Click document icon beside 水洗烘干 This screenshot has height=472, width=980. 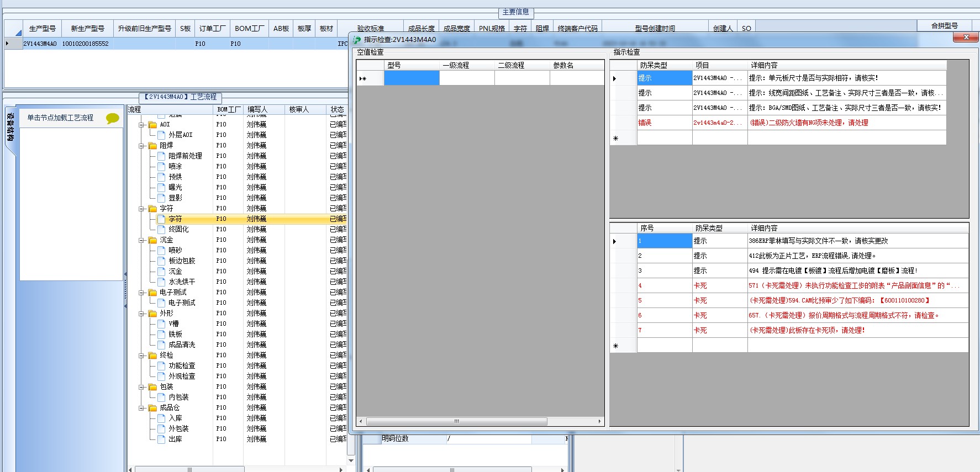tap(162, 282)
